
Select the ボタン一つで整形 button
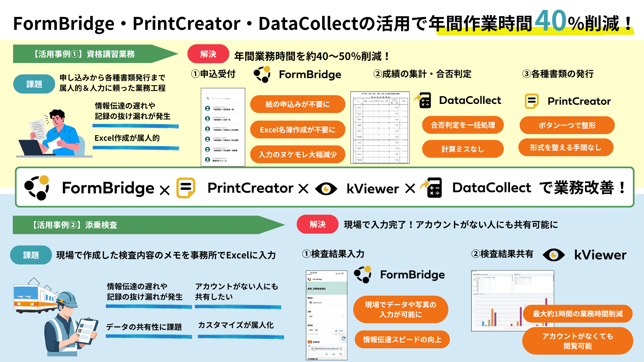pos(567,125)
